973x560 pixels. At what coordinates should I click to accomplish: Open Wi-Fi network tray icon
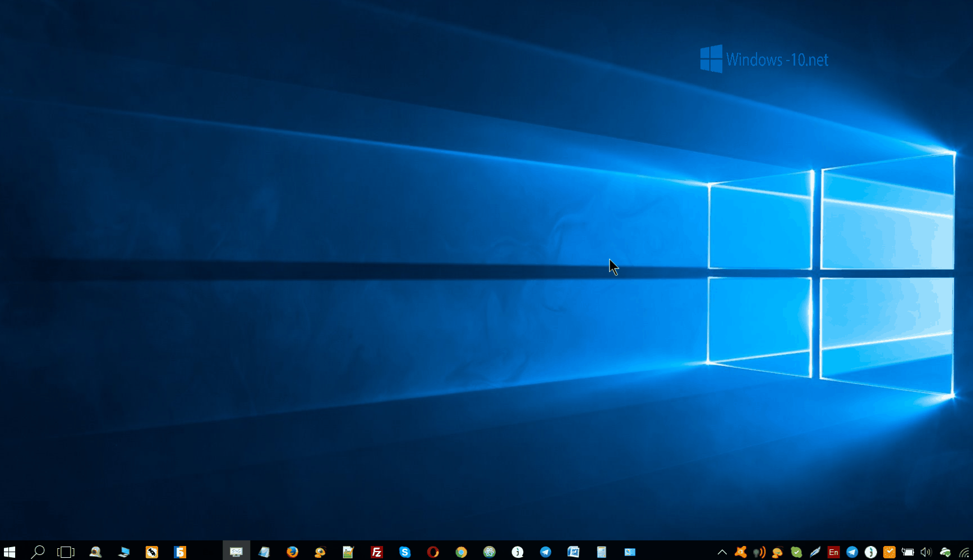(x=965, y=553)
